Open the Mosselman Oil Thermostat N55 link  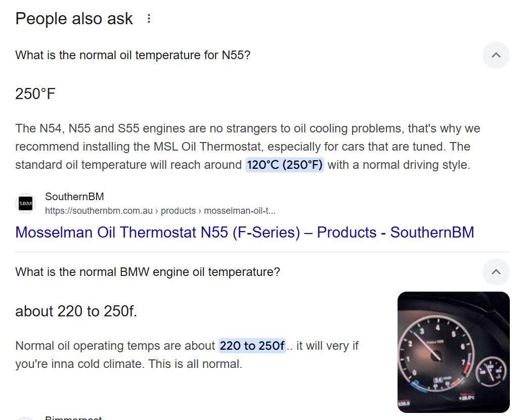244,232
